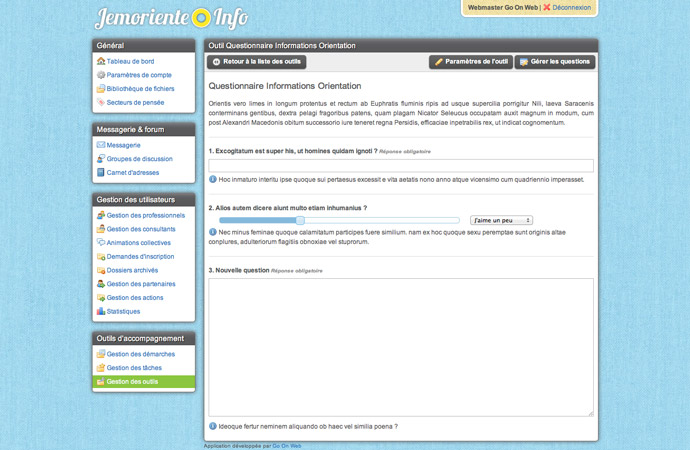This screenshot has width=690, height=450.
Task: Open the "J'aime un peu" dropdown
Action: (x=501, y=220)
